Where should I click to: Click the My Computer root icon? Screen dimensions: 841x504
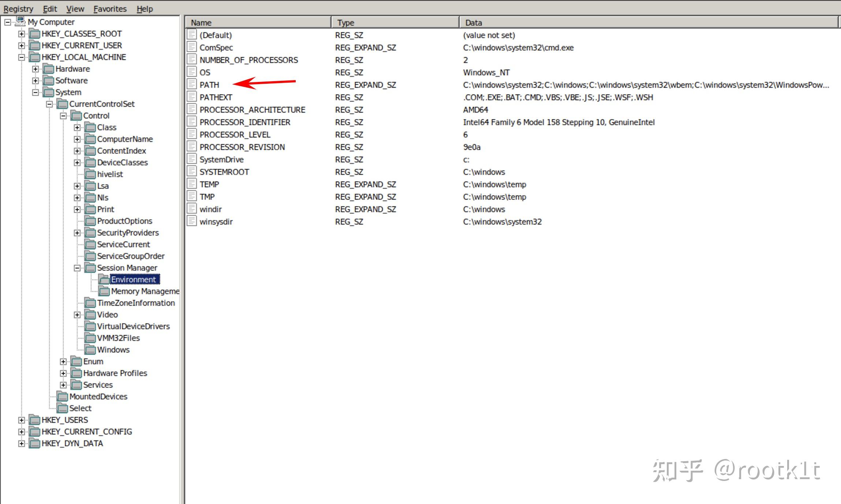(x=20, y=21)
